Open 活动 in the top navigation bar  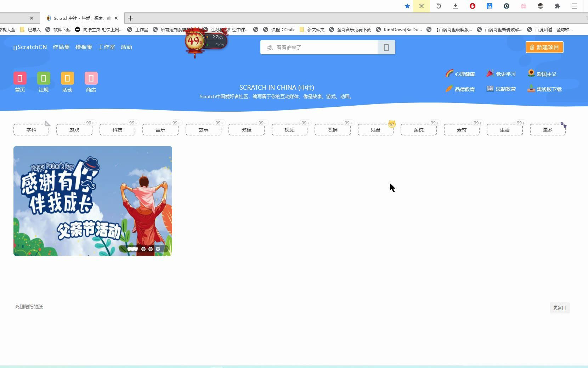126,47
